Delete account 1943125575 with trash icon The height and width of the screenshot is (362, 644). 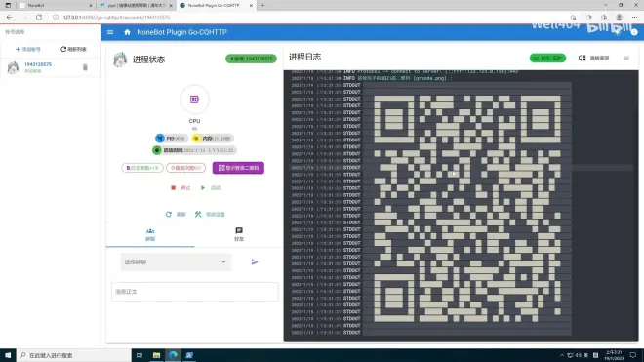(85, 67)
